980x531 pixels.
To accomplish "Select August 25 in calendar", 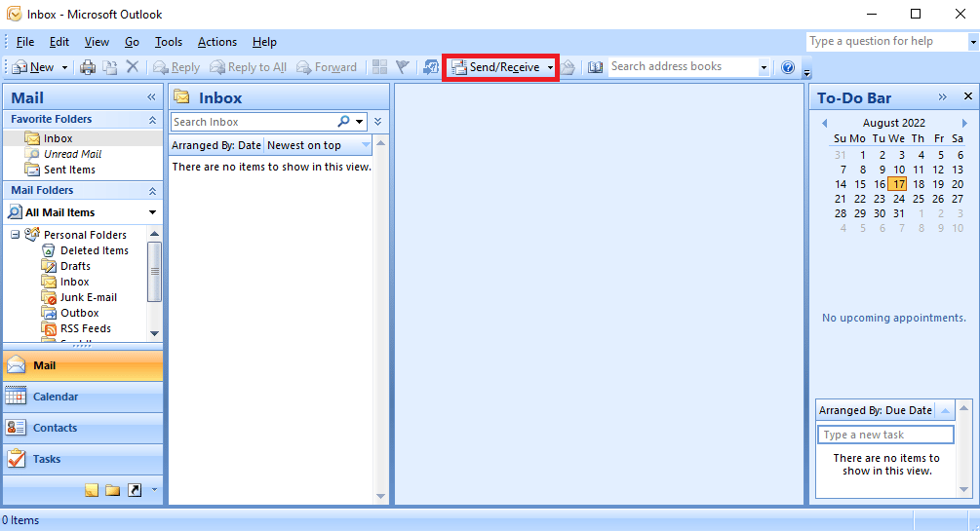I will pos(919,199).
